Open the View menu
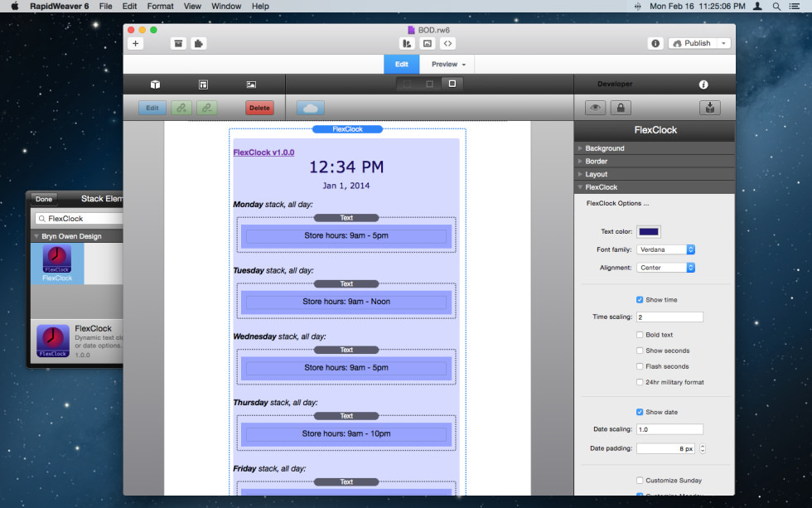The height and width of the screenshot is (508, 812). tap(192, 6)
